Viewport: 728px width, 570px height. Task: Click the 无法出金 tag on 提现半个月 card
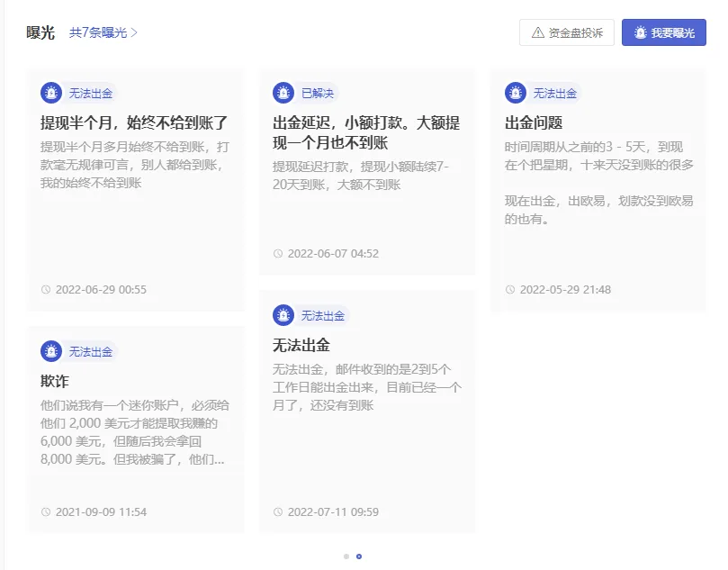(x=91, y=94)
